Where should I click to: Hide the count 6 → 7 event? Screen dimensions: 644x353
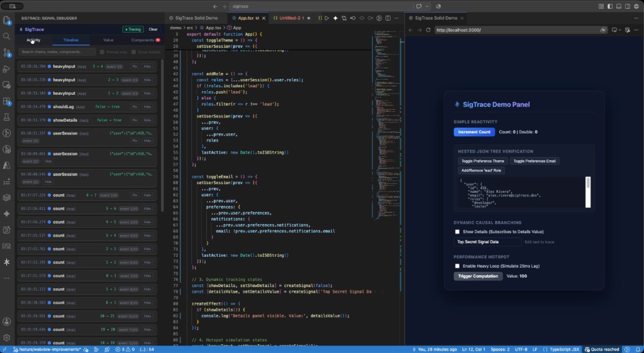pyautogui.click(x=147, y=195)
